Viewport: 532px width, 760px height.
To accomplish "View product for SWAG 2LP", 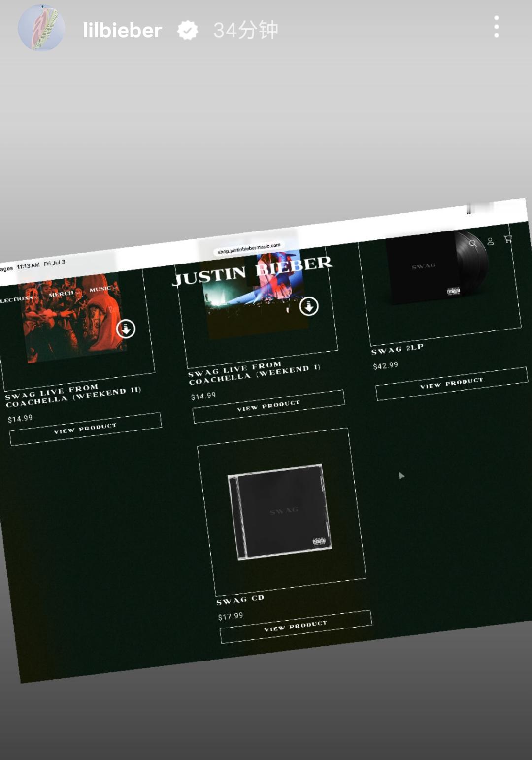I will [x=452, y=383].
